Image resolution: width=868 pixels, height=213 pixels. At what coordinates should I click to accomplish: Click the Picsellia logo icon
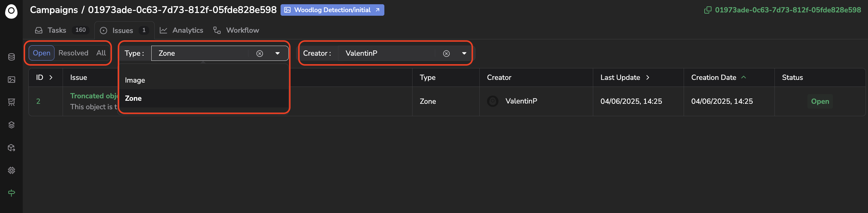[x=11, y=11]
